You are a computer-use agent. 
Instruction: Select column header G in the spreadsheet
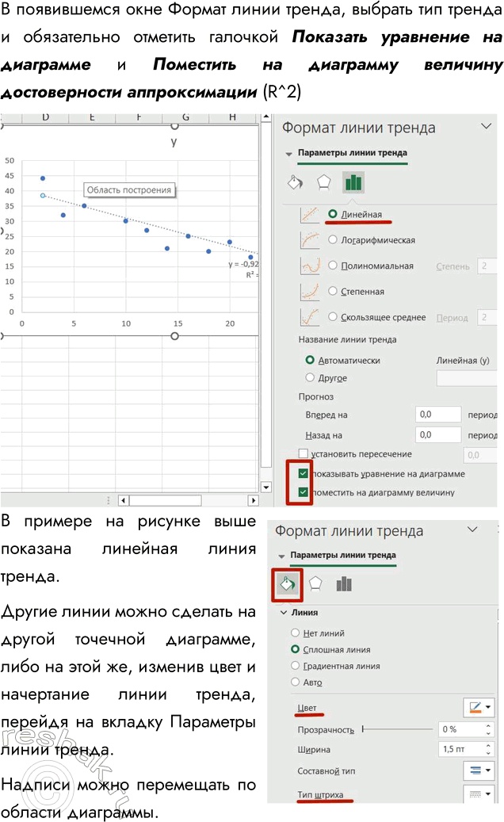(x=185, y=117)
